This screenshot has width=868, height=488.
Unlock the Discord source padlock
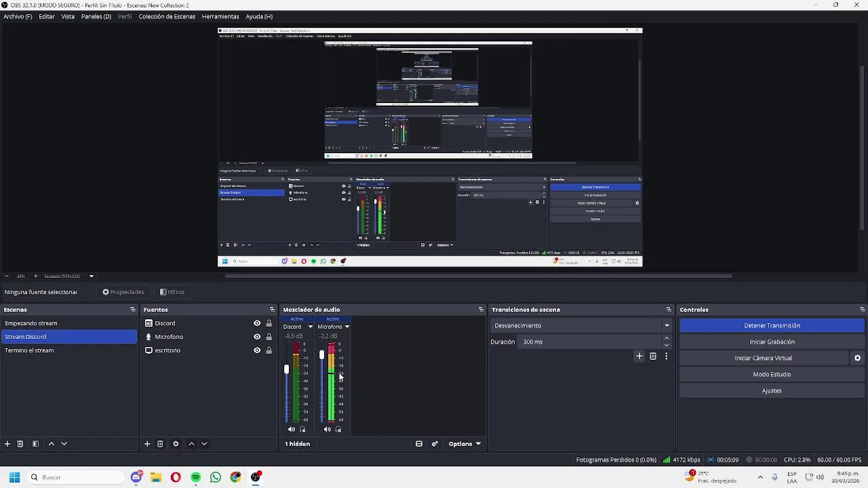269,323
